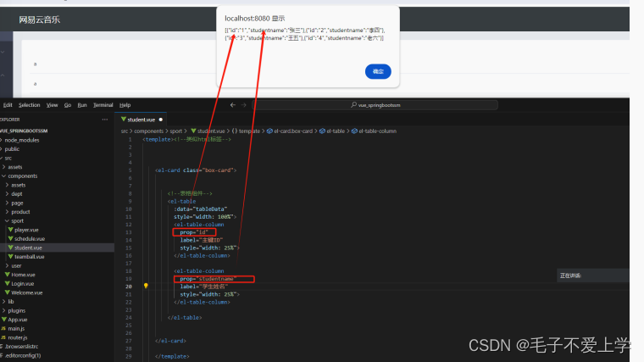
Task: Expand the node_modules folder
Action: (22, 140)
